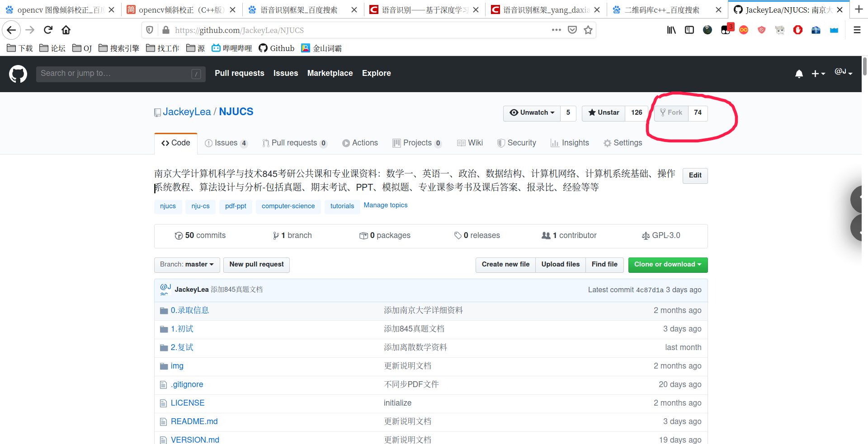
Task: Click the red extension icon in toolbar
Action: [798, 30]
